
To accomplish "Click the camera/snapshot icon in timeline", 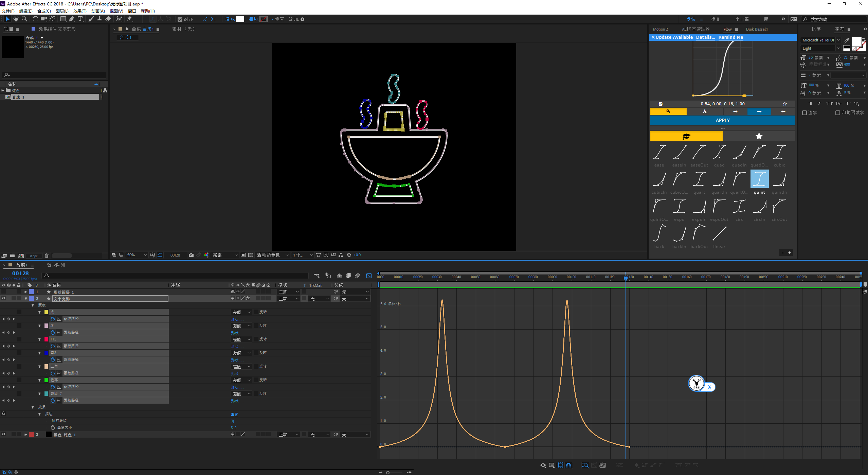I will click(x=191, y=255).
